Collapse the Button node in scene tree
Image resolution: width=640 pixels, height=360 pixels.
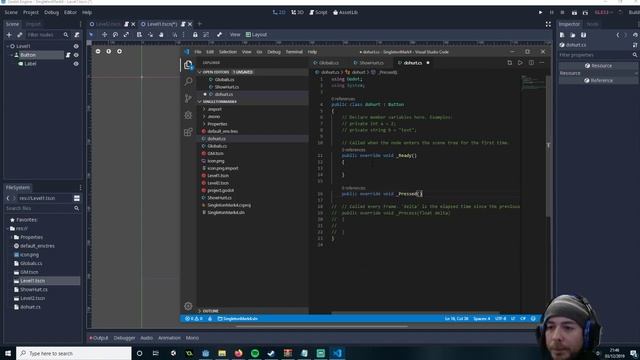[11, 55]
